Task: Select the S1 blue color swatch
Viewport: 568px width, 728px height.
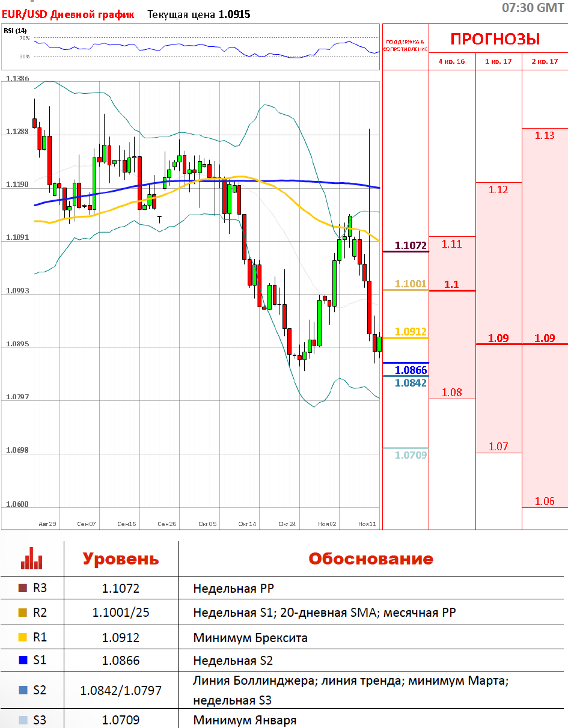Action: click(23, 661)
